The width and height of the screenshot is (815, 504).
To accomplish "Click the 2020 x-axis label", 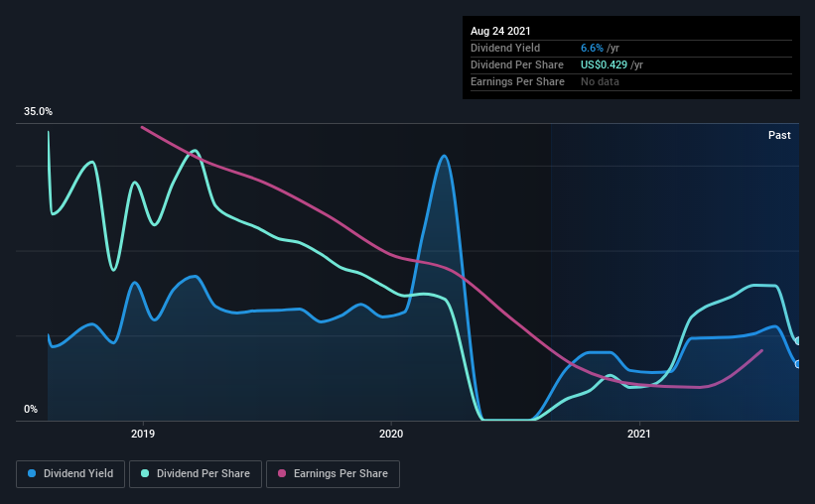I will [x=391, y=434].
